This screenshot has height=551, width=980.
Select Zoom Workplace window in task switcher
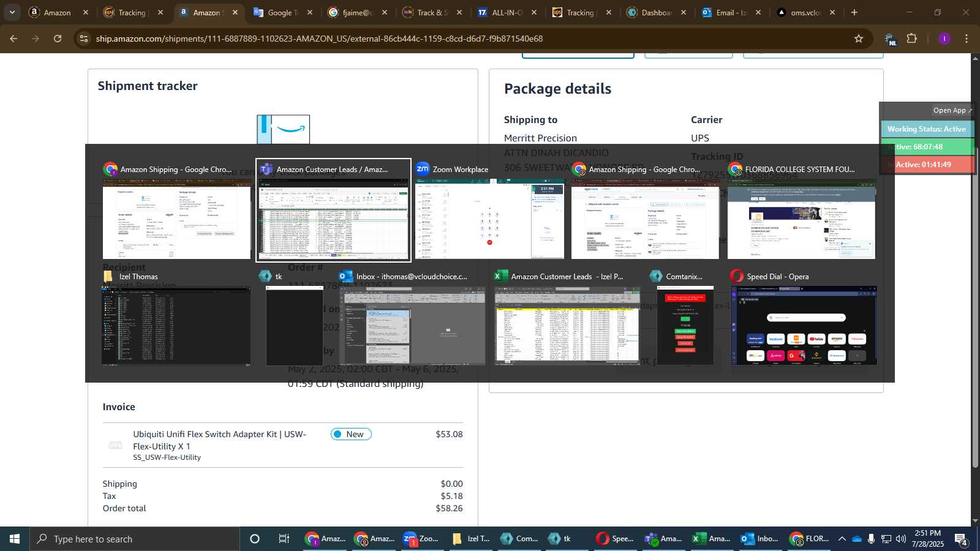(489, 210)
